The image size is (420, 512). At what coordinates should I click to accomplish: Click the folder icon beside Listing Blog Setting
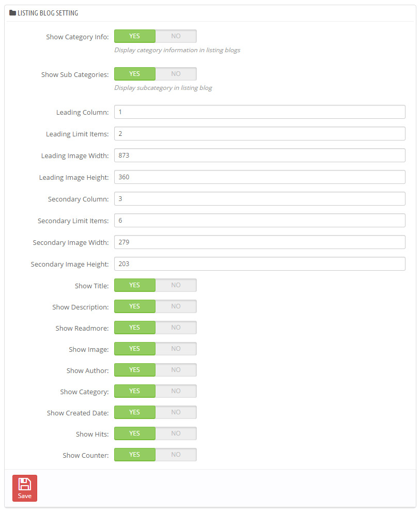(12, 13)
